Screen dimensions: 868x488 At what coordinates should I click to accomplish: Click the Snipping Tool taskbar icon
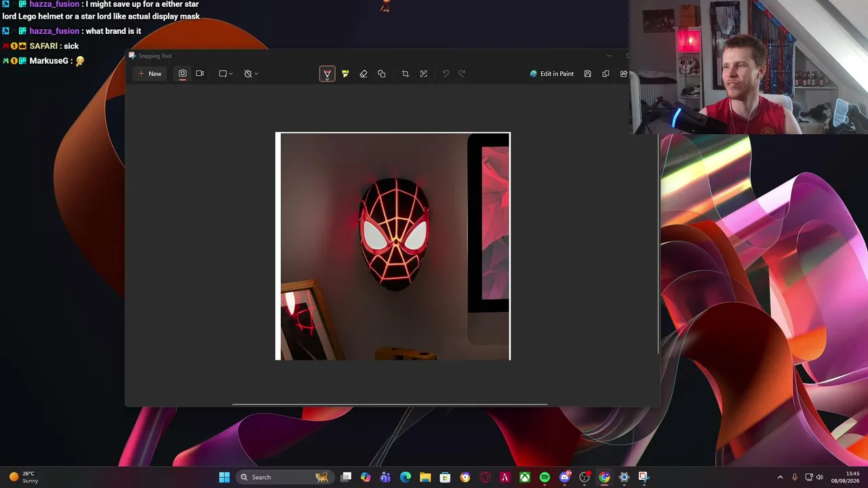click(644, 477)
